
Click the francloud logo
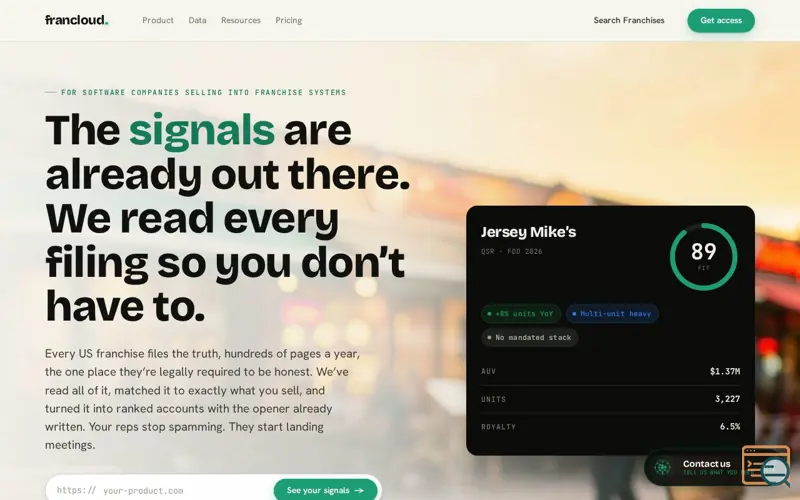[x=77, y=20]
